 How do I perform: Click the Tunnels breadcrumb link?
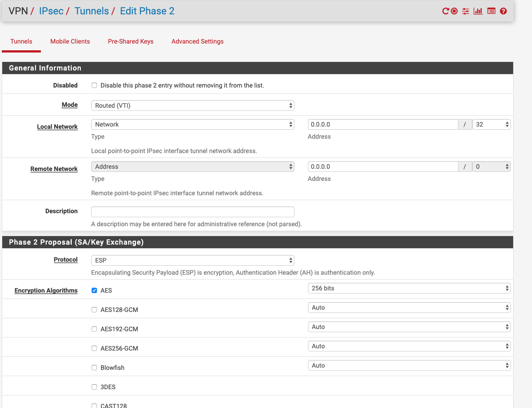[92, 11]
